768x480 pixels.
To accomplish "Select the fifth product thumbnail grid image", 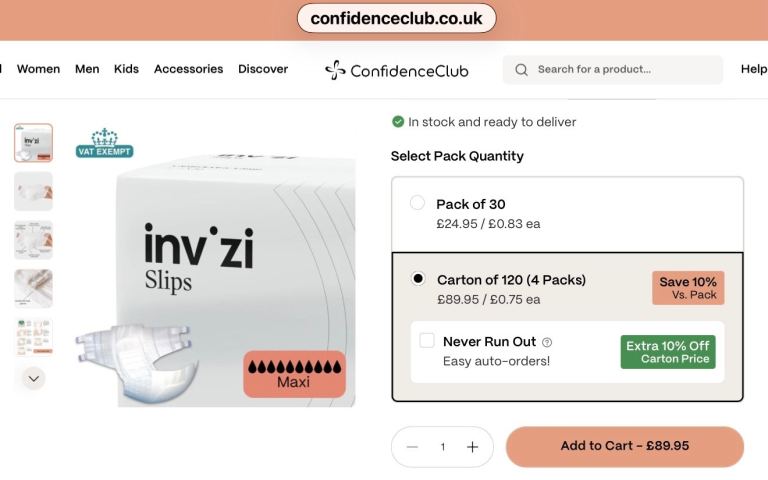I will [33, 337].
